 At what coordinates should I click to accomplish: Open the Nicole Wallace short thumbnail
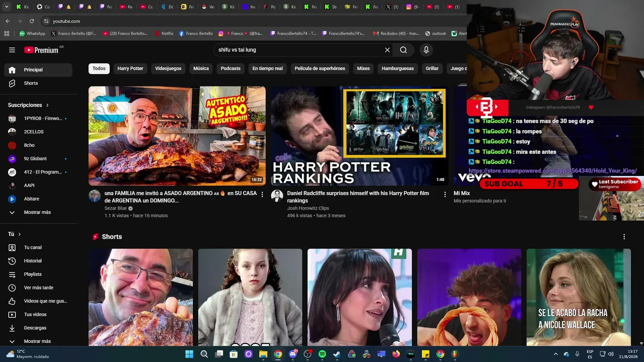579,297
